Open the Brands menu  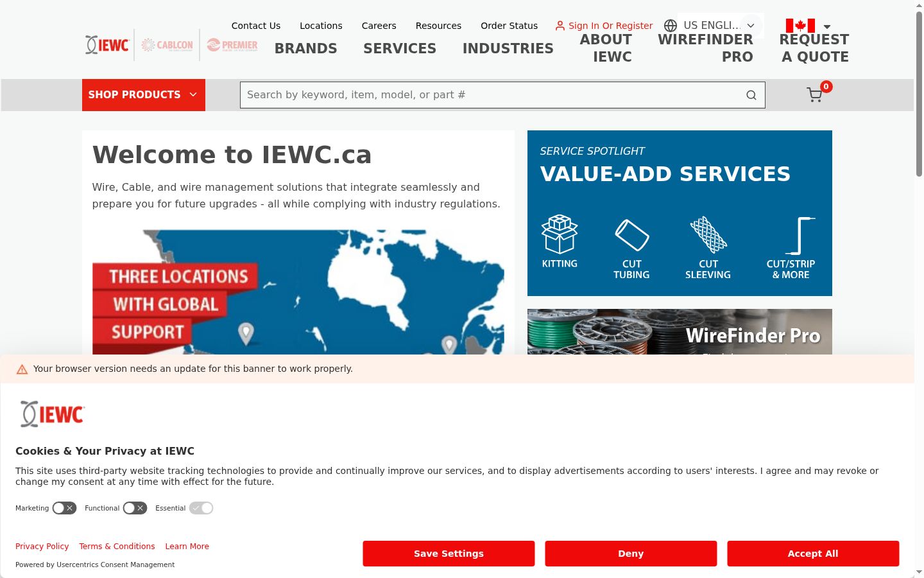[x=306, y=48]
